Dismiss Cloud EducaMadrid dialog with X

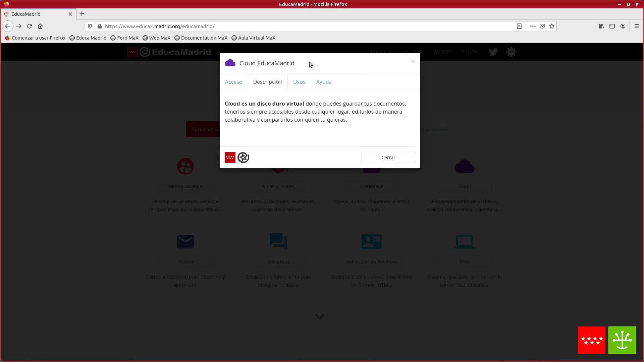413,62
